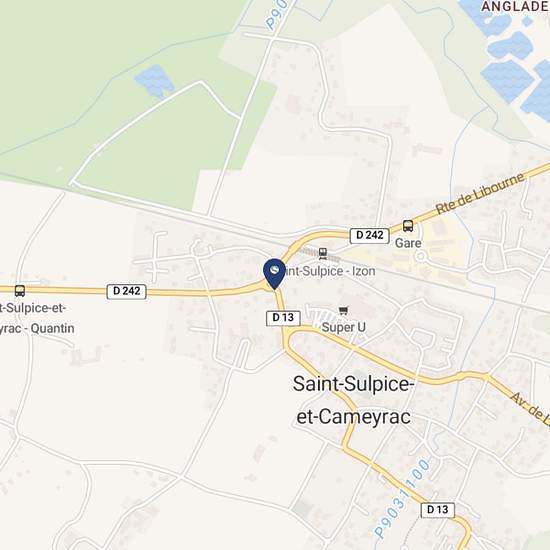This screenshot has width=550, height=550.
Task: Click the Saint-Sulpice - Izon station label
Action: [x=329, y=271]
